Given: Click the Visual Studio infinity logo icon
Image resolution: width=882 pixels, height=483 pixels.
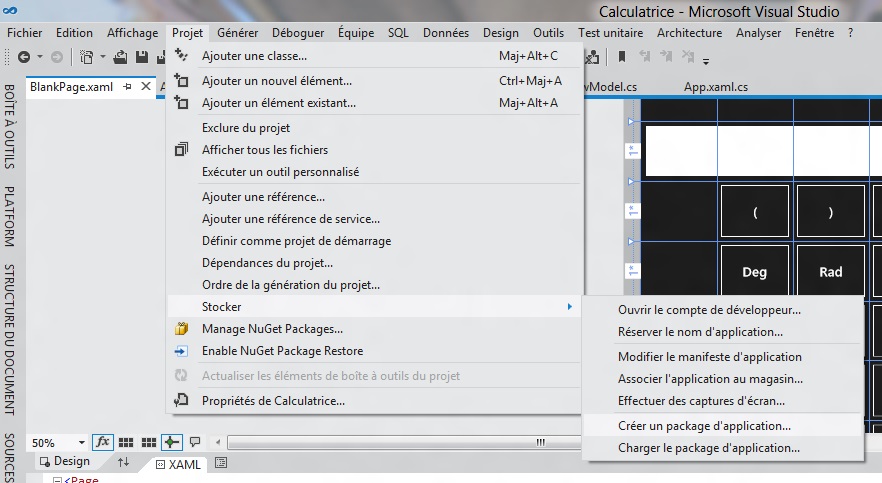Looking at the screenshot, I should point(10,10).
